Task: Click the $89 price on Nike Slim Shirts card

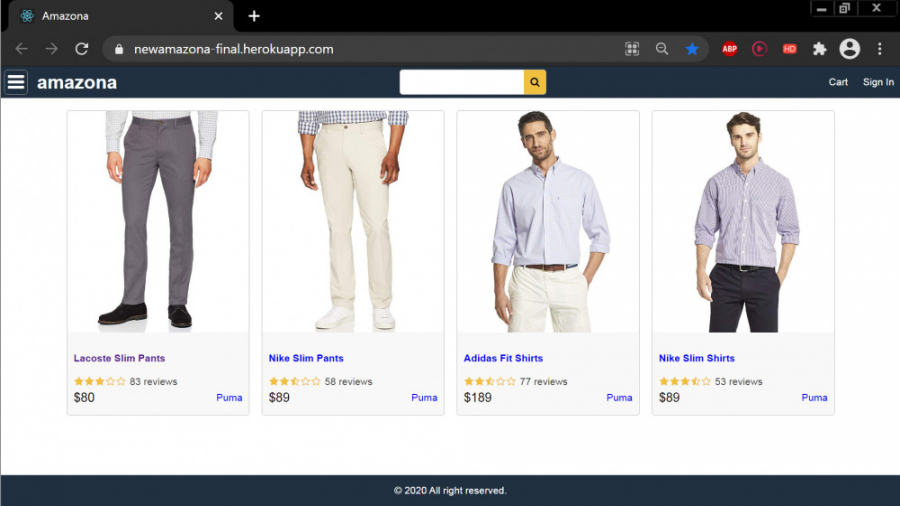Action: pos(669,398)
